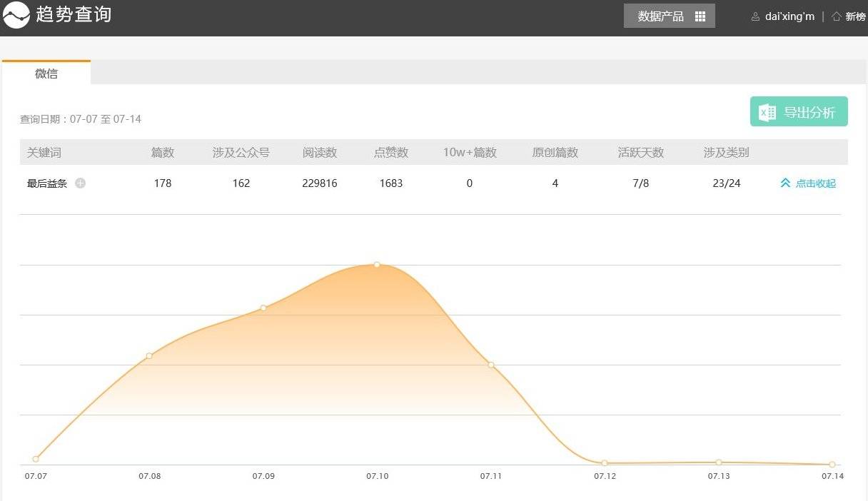Click the 最后益条 keyword entry
The image size is (868, 501).
click(47, 183)
